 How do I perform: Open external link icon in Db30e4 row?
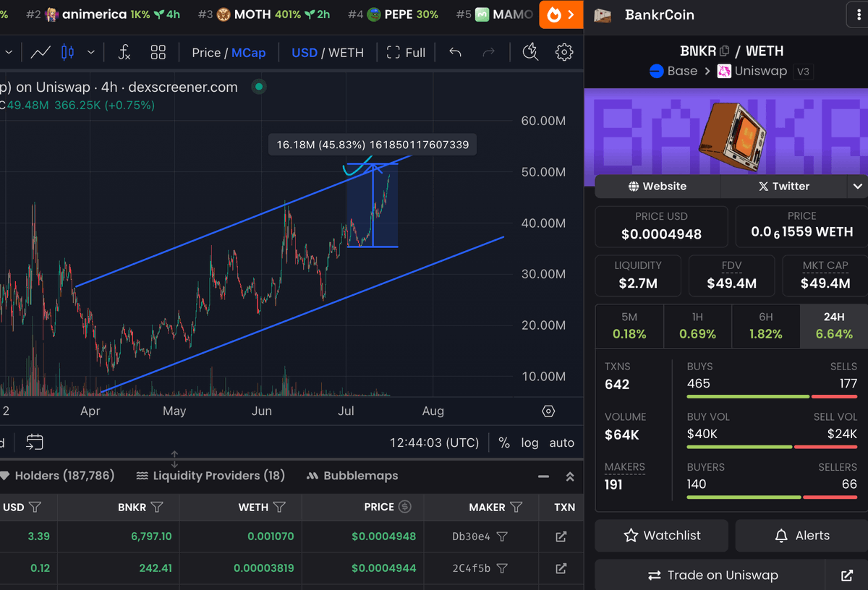tap(561, 536)
